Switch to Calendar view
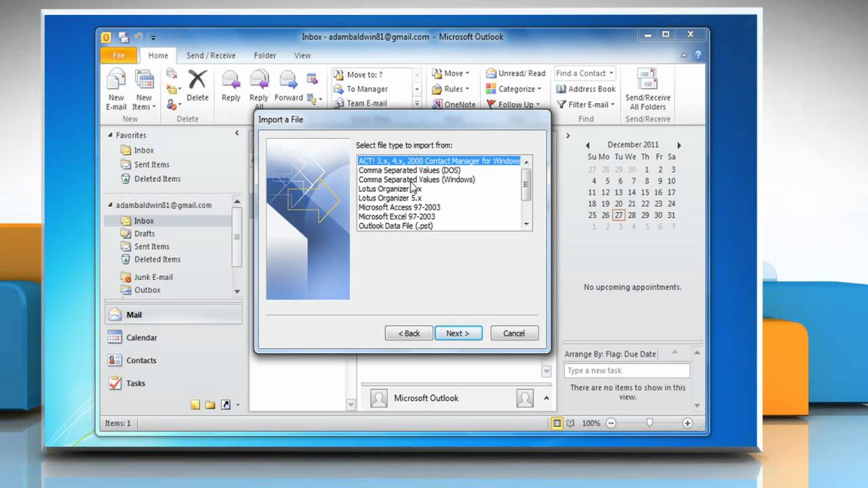Image resolution: width=868 pixels, height=488 pixels. pos(172,338)
